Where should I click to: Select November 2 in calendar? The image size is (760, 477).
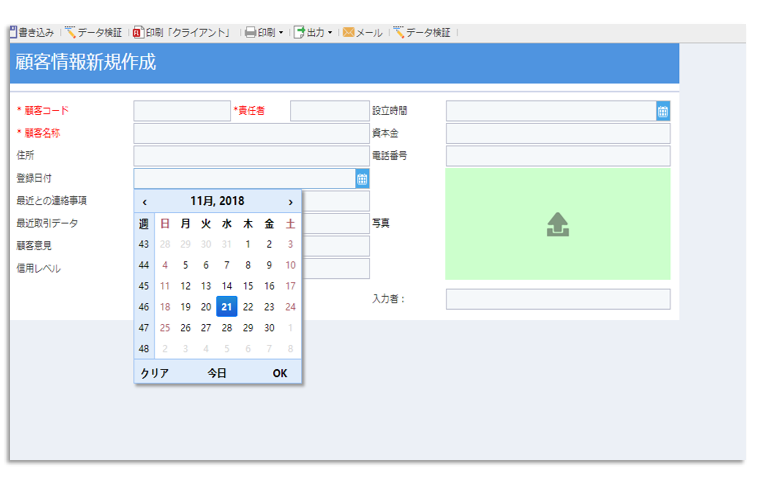[269, 244]
